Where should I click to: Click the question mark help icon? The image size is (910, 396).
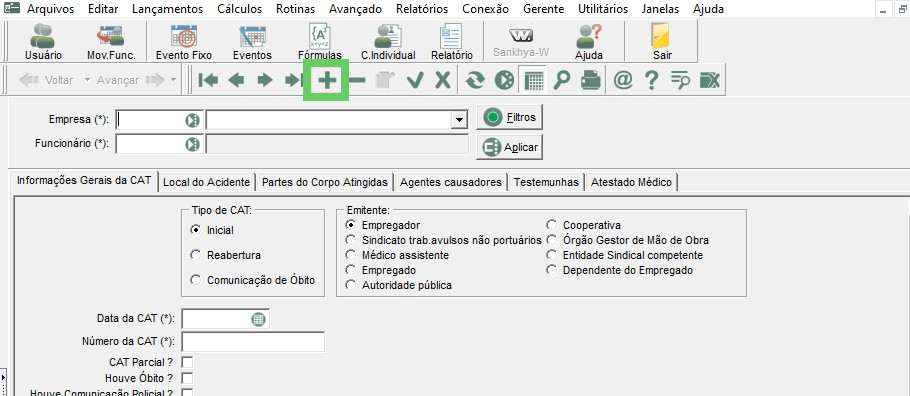(x=651, y=80)
